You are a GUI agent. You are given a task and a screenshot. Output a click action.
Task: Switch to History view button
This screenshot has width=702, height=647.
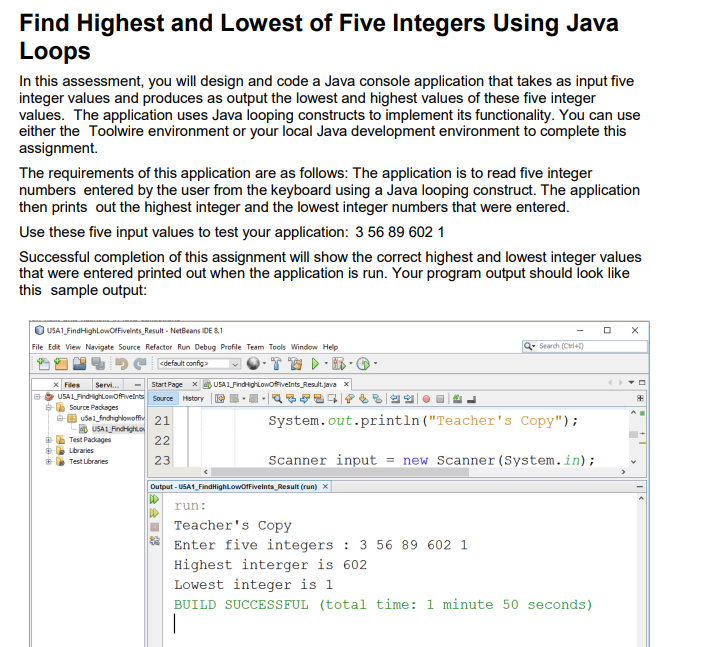point(193,398)
